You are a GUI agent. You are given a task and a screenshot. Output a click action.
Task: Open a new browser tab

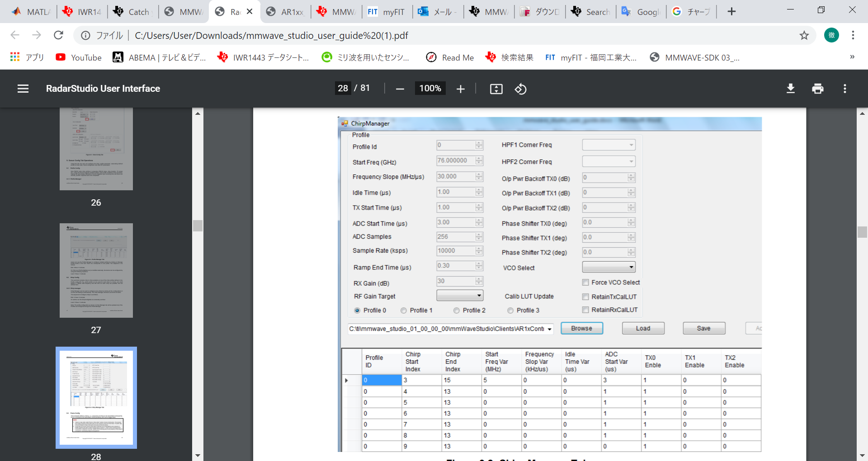coord(731,12)
